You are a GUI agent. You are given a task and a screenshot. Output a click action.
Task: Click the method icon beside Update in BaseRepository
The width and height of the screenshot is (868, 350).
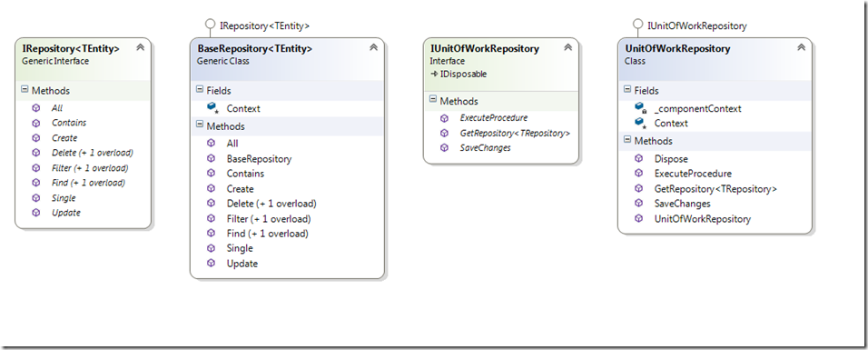(211, 264)
